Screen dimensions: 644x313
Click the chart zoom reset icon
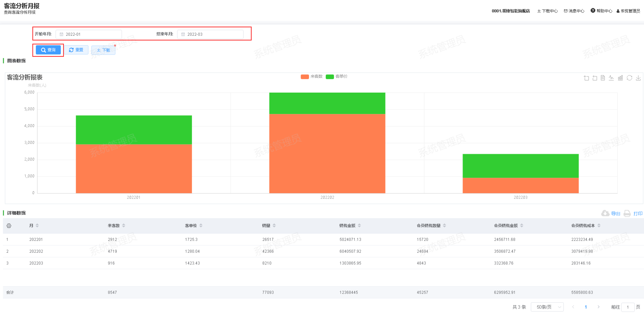point(595,78)
